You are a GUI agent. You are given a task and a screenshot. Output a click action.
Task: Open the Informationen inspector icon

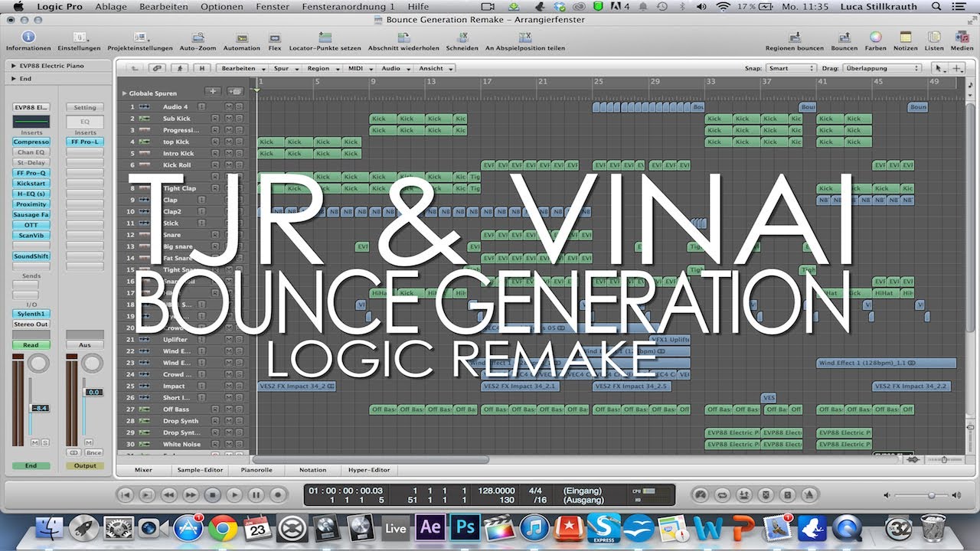pyautogui.click(x=28, y=37)
